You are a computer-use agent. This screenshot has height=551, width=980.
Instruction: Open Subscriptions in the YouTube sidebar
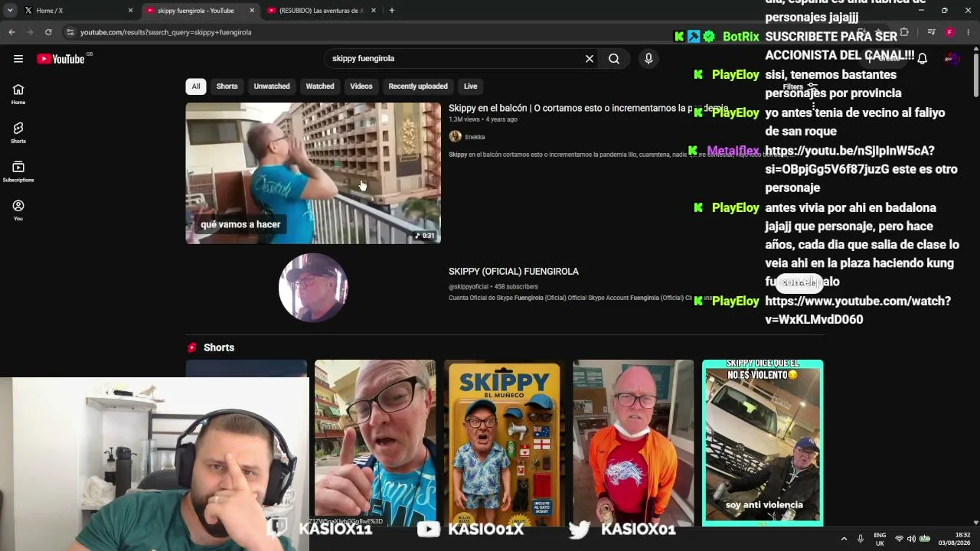click(18, 171)
